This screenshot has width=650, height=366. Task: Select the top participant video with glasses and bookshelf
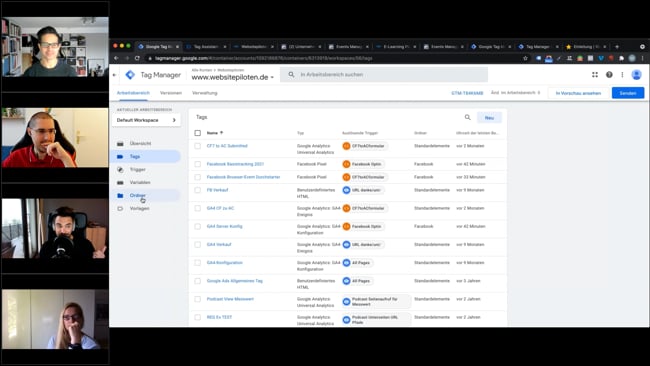(55, 47)
